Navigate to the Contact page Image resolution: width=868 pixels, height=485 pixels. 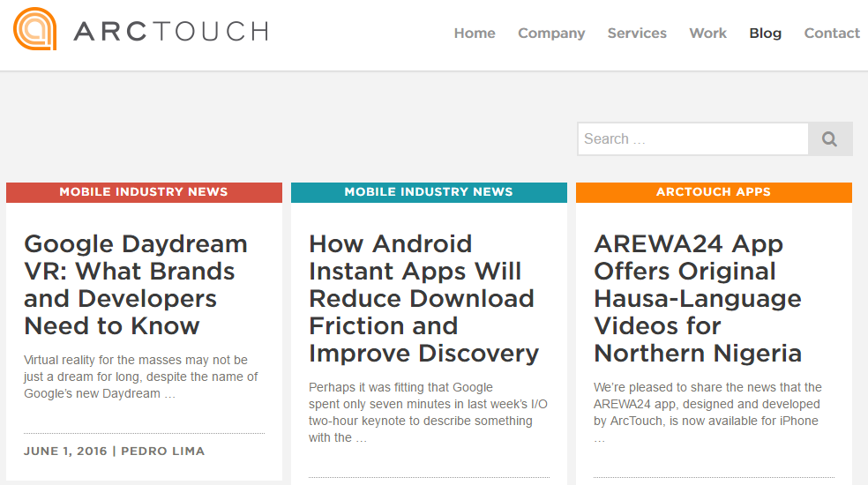(x=832, y=34)
